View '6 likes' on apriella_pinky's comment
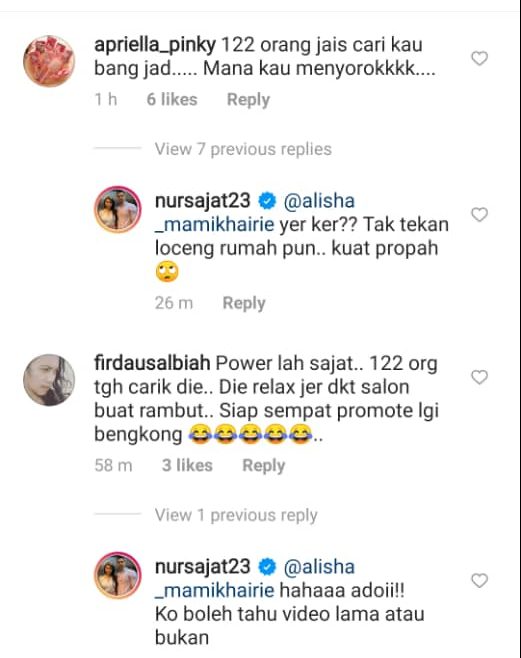The height and width of the screenshot is (658, 521). coord(172,99)
